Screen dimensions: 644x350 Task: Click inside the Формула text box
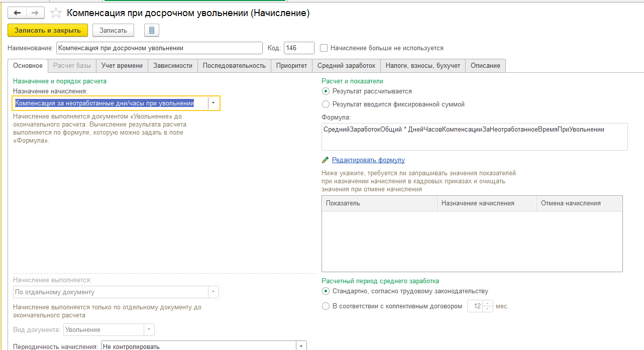[475, 137]
